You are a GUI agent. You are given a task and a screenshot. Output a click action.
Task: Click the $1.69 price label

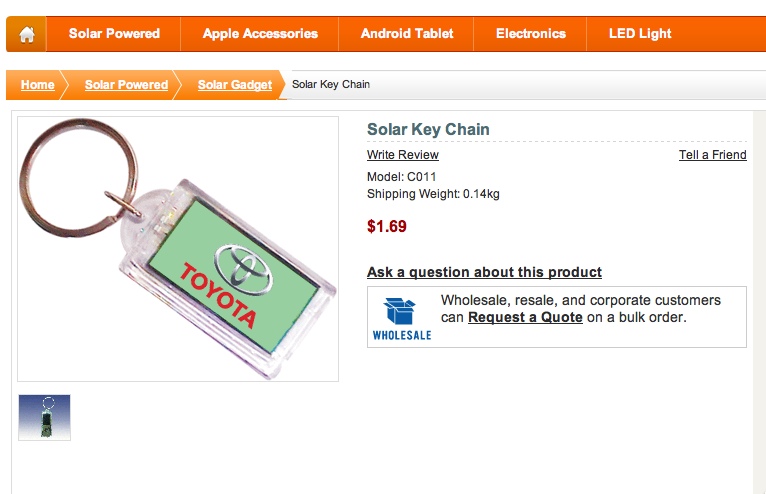coord(386,226)
